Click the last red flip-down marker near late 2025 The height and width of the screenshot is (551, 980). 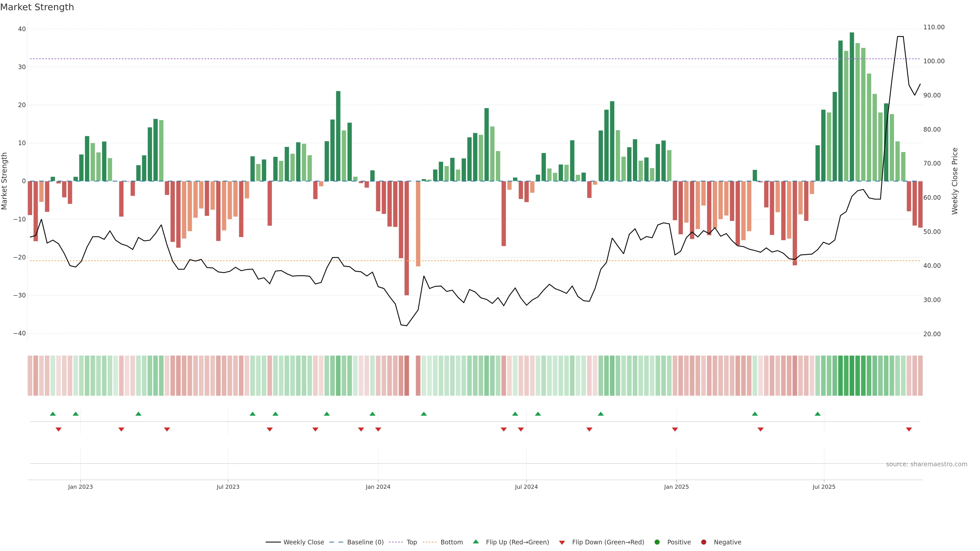pos(909,429)
